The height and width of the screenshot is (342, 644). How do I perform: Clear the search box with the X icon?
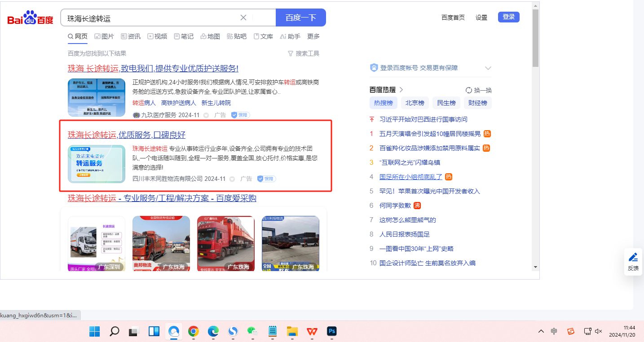[x=243, y=18]
